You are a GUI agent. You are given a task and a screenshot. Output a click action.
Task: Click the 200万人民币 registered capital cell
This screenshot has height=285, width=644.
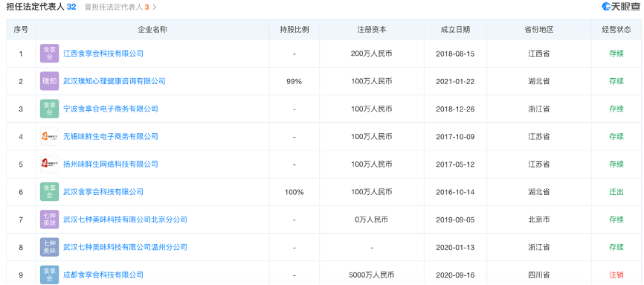click(x=372, y=54)
